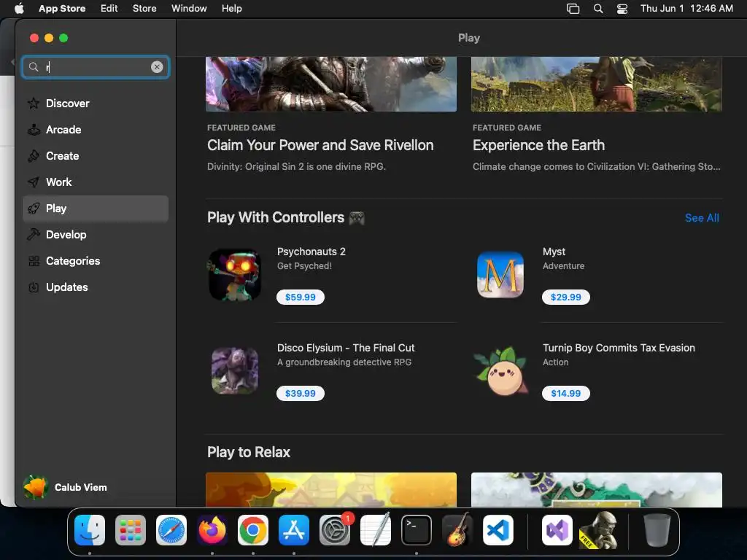
Task: Click the title 'Experience the Earth'
Action: pyautogui.click(x=538, y=145)
